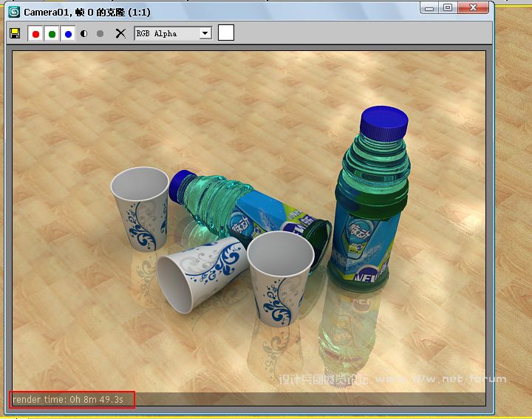Toggle the blue channel display
Viewport: 532px width, 419px height.
pyautogui.click(x=68, y=33)
